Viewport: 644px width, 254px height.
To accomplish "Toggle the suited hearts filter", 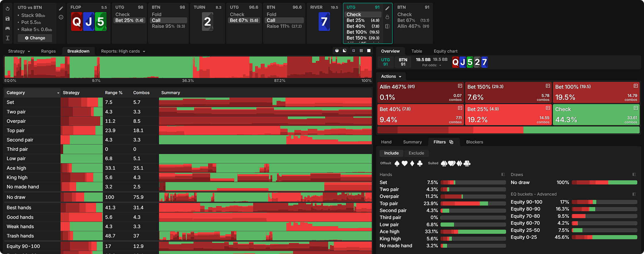I will [452, 164].
